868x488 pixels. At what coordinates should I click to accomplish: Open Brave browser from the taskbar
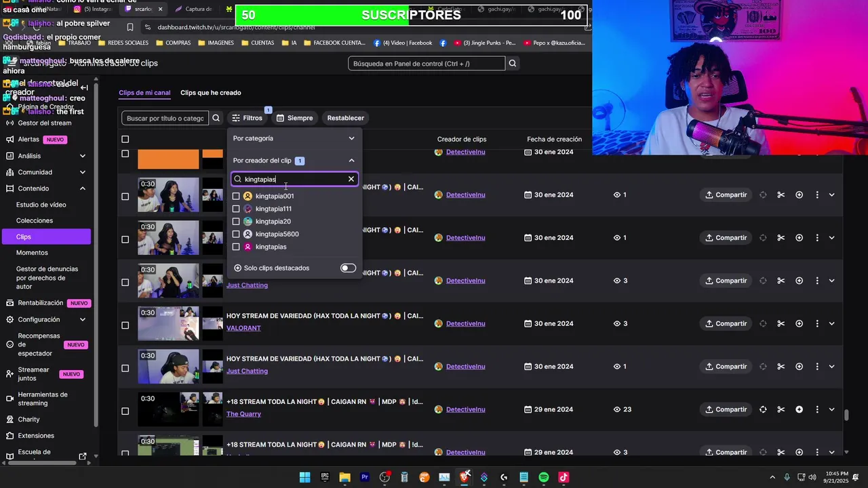click(x=464, y=477)
